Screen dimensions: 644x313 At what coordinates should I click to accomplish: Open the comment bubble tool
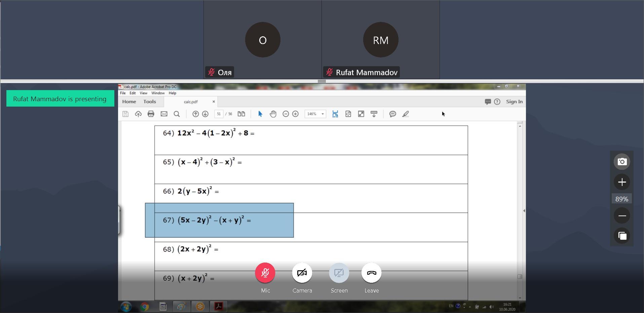[x=392, y=114]
